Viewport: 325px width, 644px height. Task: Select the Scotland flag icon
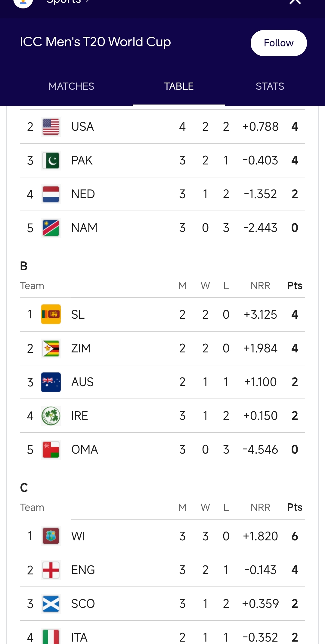(x=51, y=604)
